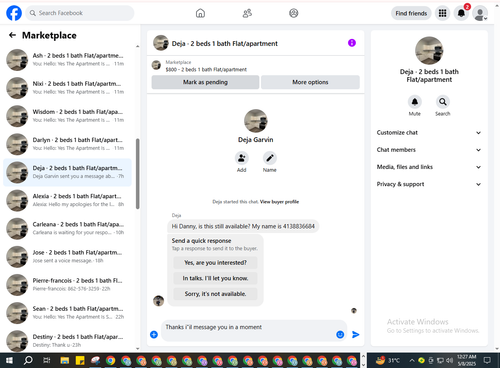Select 'In talks. I'll let you know.' response
The width and height of the screenshot is (500, 368).
pos(215,278)
